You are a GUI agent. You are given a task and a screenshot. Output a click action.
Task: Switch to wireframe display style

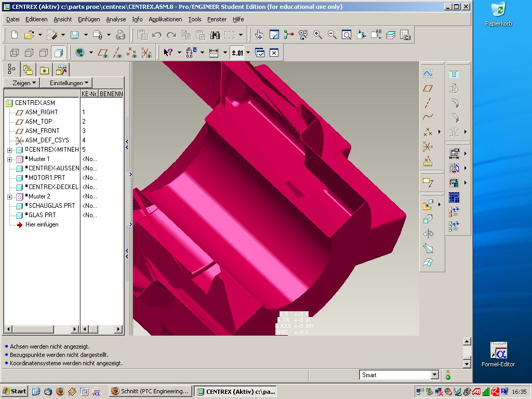(x=15, y=52)
